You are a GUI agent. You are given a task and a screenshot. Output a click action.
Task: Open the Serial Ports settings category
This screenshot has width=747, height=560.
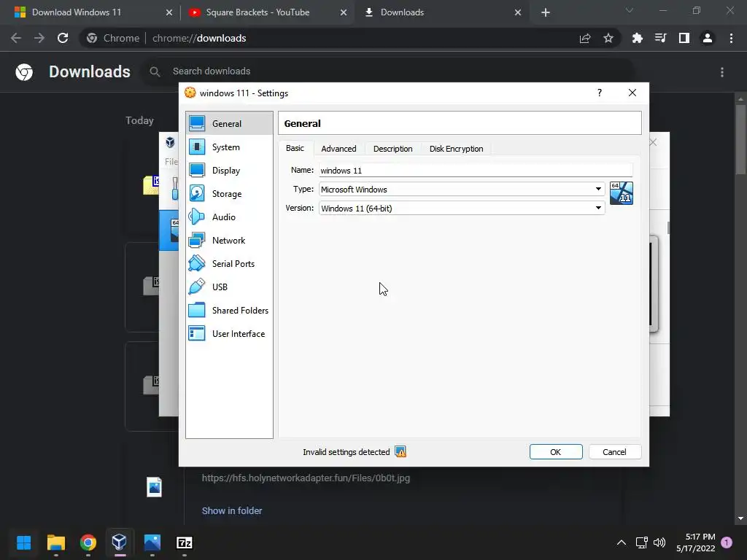click(228, 264)
